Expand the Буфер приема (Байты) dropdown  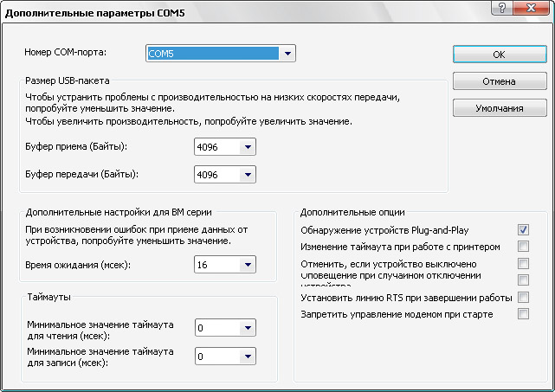click(x=248, y=147)
